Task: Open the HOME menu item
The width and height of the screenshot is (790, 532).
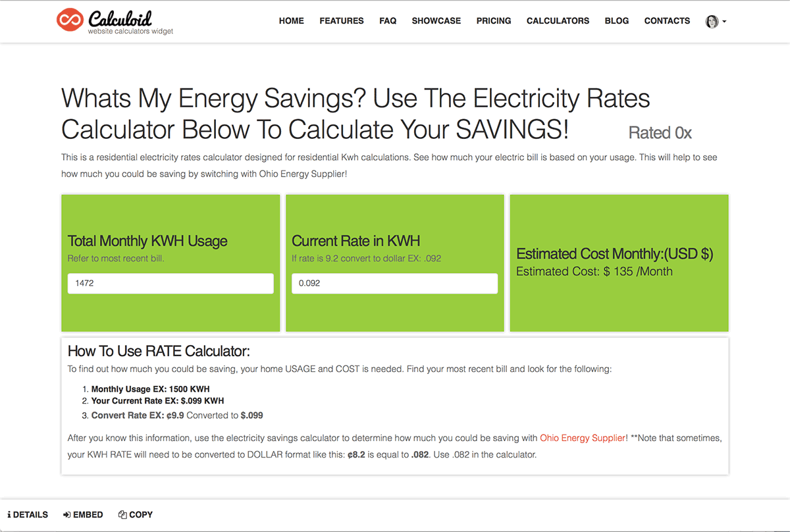Action: (291, 20)
